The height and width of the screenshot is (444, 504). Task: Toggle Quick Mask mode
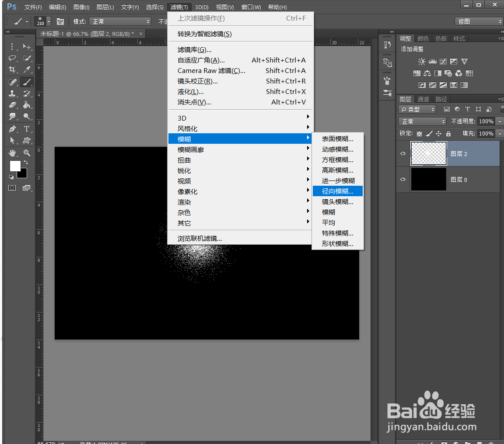pos(12,188)
